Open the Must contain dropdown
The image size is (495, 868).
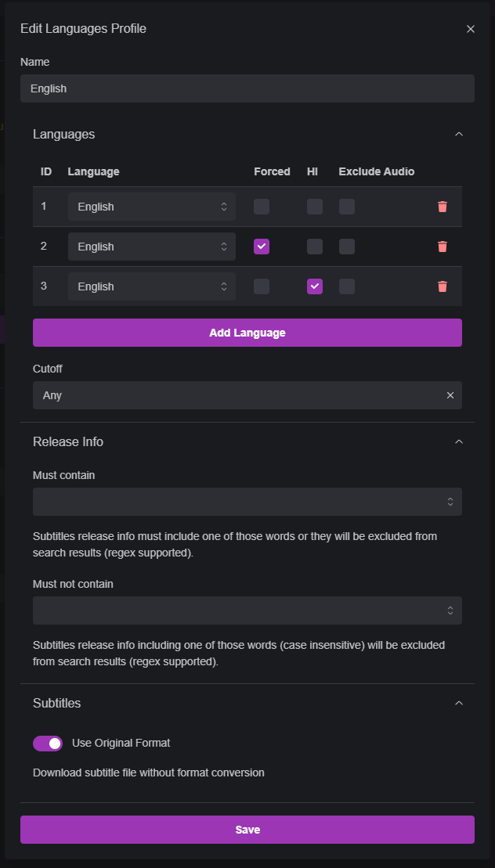[x=247, y=502]
